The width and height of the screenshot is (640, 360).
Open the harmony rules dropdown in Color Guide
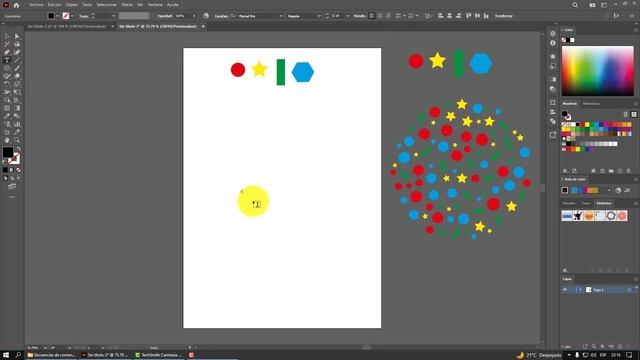[609, 190]
